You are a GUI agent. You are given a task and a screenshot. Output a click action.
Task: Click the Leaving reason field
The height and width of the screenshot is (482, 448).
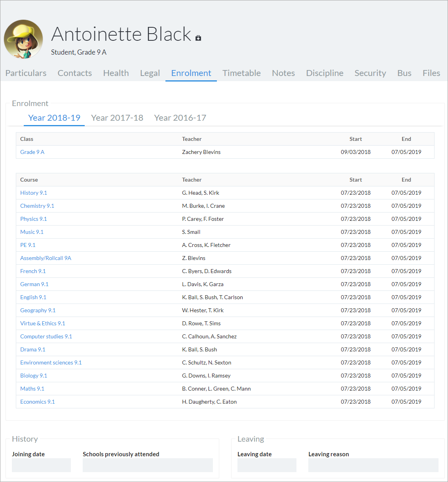click(x=373, y=465)
